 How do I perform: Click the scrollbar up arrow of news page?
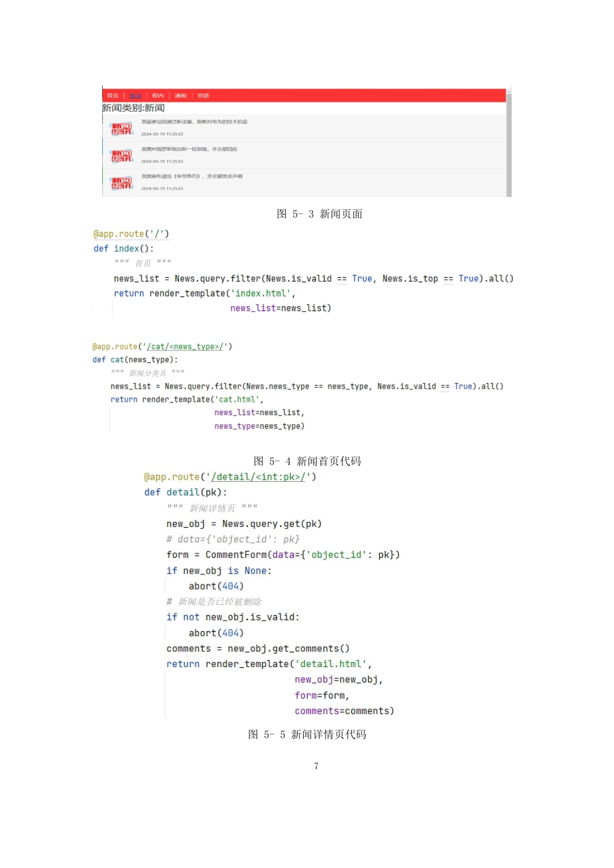click(509, 92)
